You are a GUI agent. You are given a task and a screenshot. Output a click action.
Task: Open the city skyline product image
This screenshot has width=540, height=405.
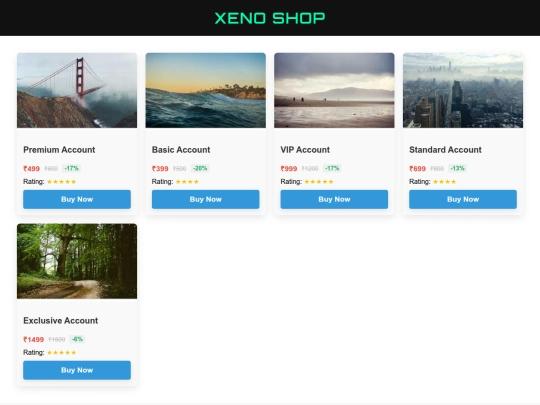tap(463, 90)
